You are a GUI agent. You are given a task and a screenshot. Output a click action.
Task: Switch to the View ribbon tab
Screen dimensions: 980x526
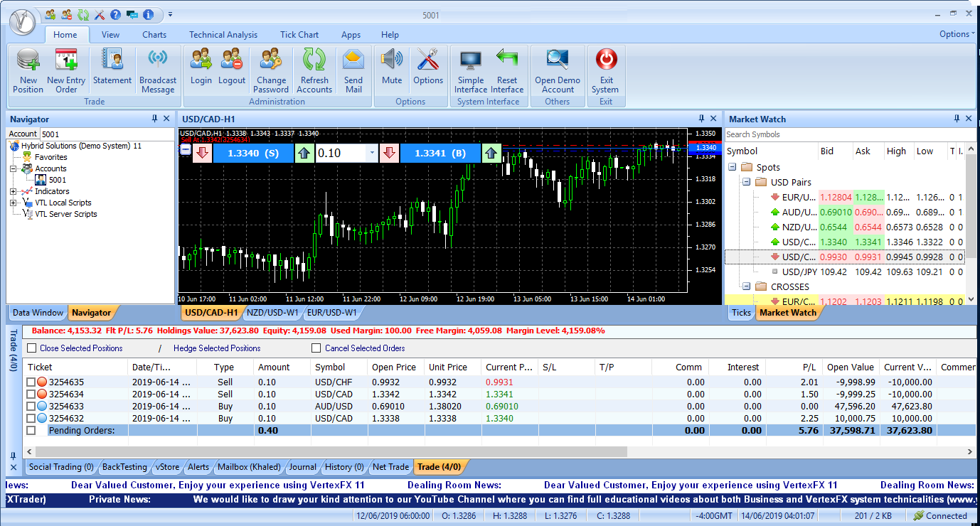click(x=110, y=34)
